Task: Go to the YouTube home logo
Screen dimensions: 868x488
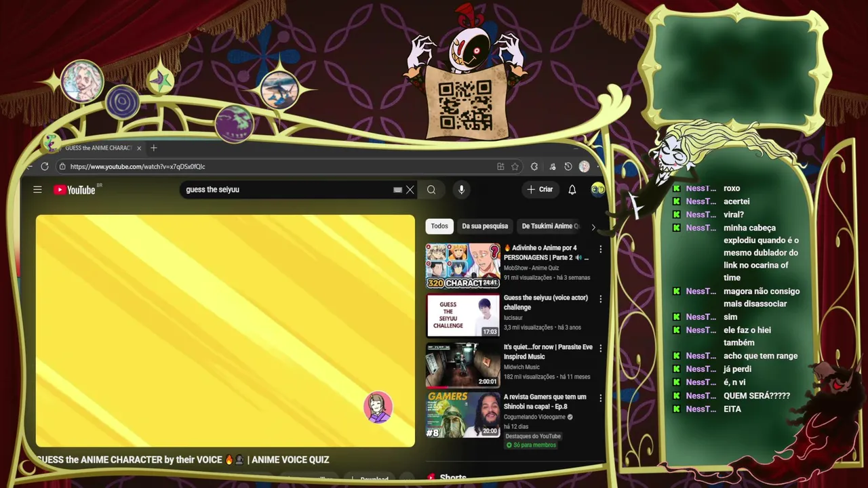Action: (75, 190)
